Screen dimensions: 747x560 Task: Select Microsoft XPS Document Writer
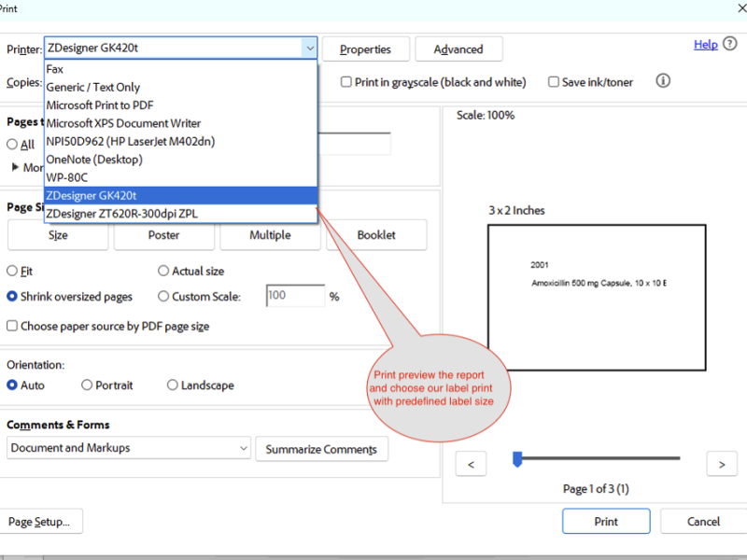pos(180,123)
